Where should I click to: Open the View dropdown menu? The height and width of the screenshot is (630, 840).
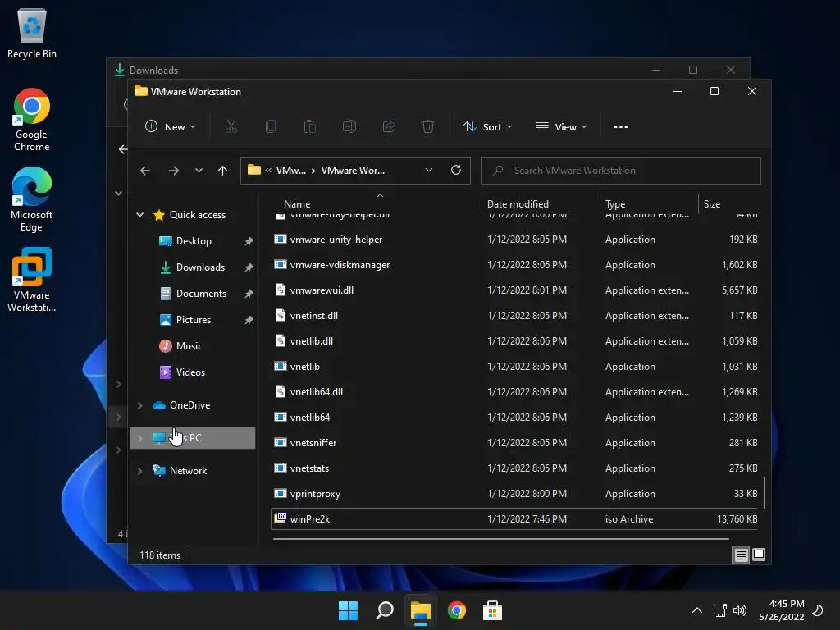point(561,127)
